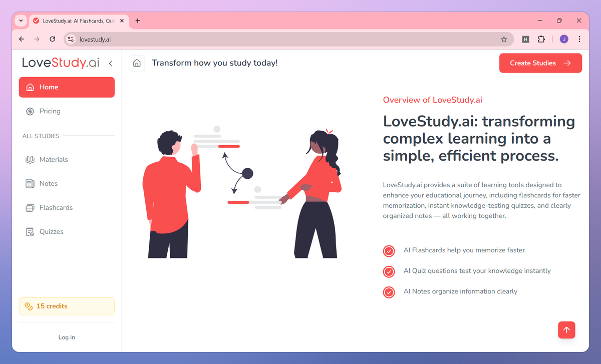The height and width of the screenshot is (364, 601).
Task: Select Notes in the sidebar
Action: [x=49, y=183]
